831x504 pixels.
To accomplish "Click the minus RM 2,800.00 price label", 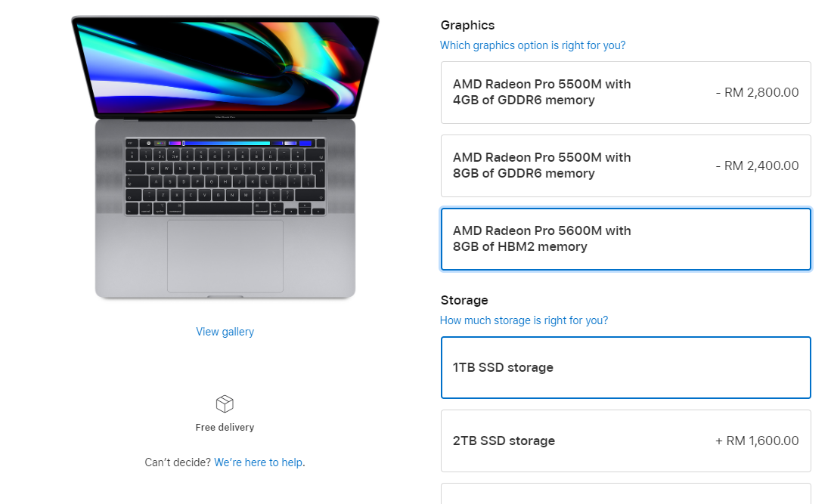I will [x=757, y=93].
